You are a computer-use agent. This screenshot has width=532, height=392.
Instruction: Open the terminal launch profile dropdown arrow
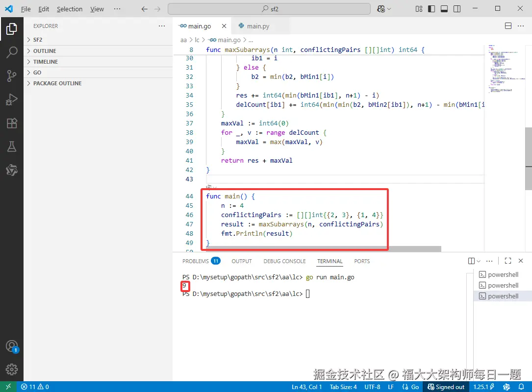point(479,261)
